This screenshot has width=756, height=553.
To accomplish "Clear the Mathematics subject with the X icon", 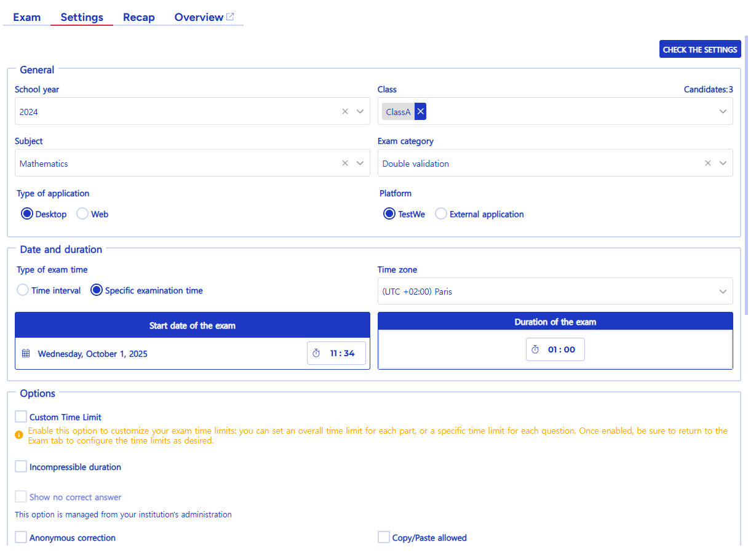I will pos(344,163).
